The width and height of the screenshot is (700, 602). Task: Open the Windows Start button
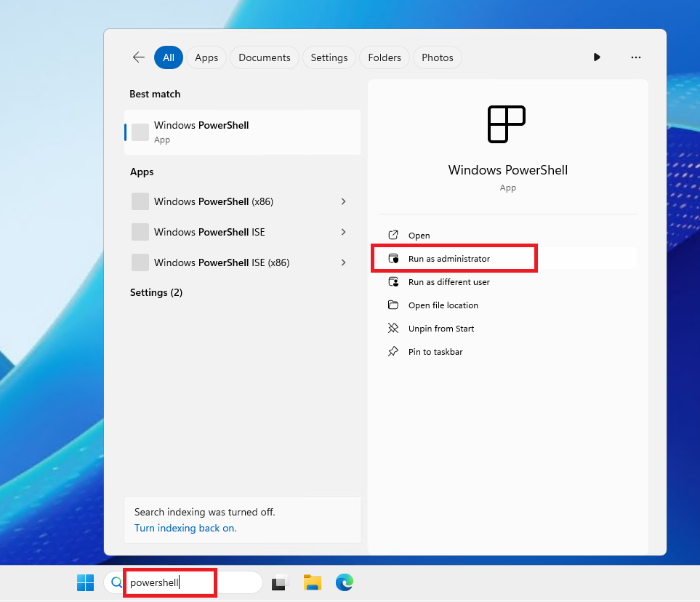(85, 582)
